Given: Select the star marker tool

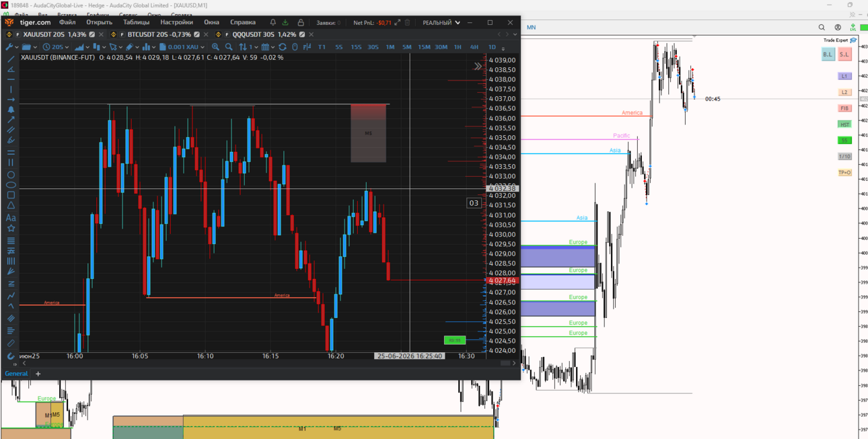Looking at the screenshot, I should [11, 229].
